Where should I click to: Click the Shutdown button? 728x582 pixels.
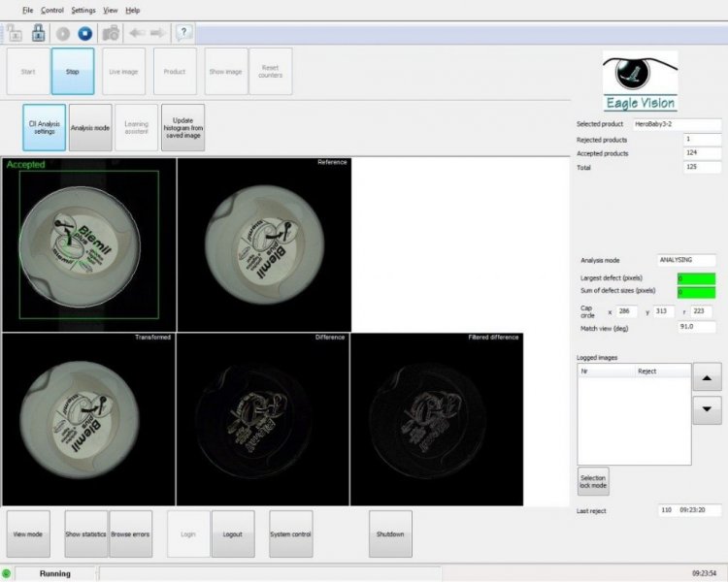point(390,534)
